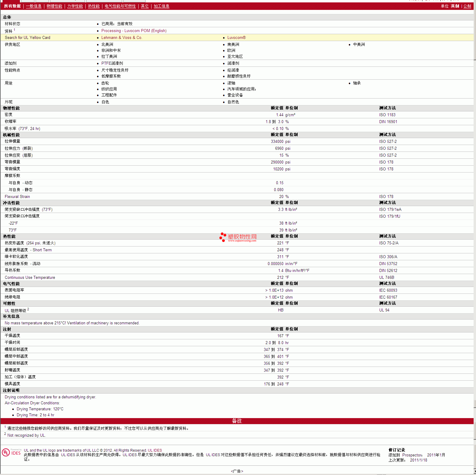This screenshot has height=475, width=476.
Task: Click the 机械性能 section heading
Action: pos(11,135)
